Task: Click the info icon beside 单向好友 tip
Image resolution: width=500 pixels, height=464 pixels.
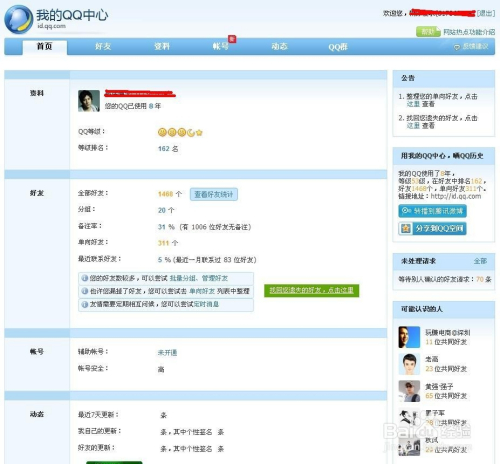Action: pos(85,291)
